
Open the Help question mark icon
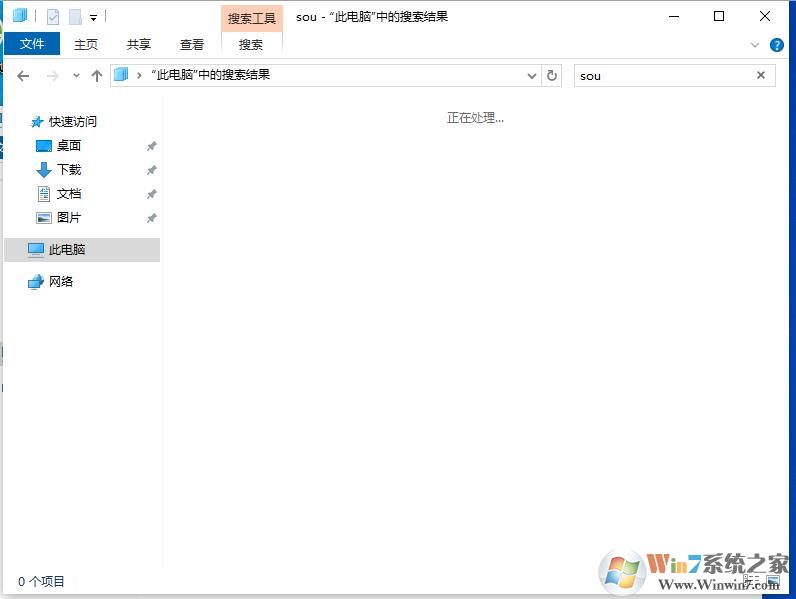[776, 45]
